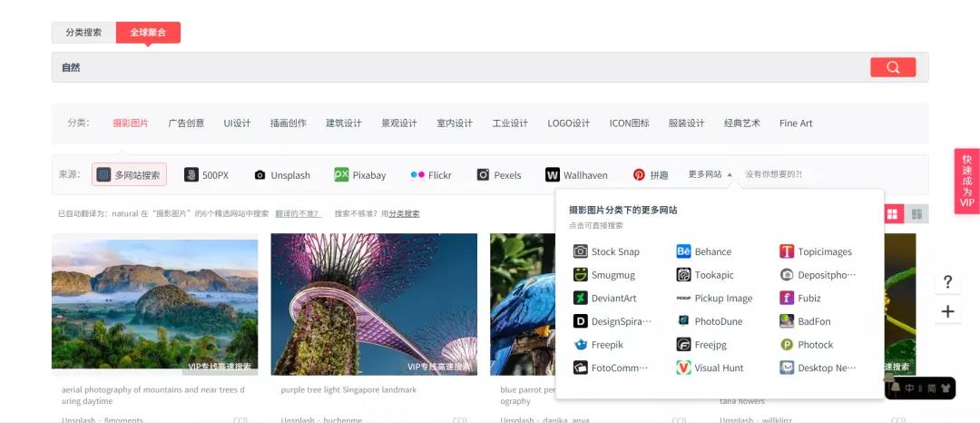The height and width of the screenshot is (423, 980).
Task: Open Behance from the more sites list
Action: pos(704,251)
